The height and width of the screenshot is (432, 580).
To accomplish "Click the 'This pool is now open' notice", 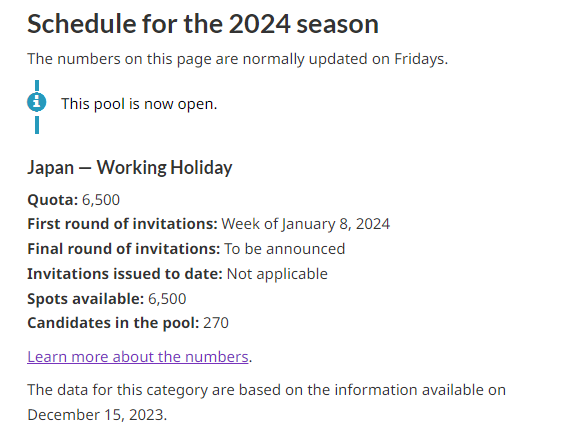I will pos(139,104).
